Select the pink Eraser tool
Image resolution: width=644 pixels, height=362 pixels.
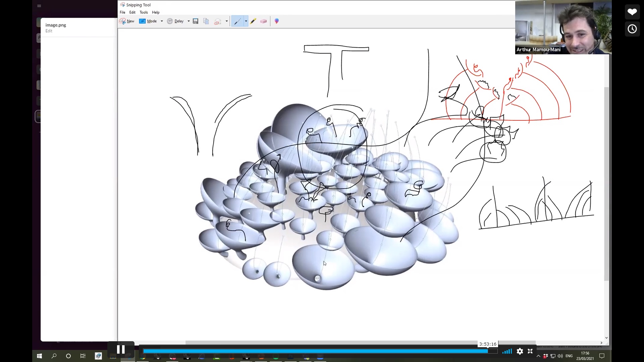(264, 21)
